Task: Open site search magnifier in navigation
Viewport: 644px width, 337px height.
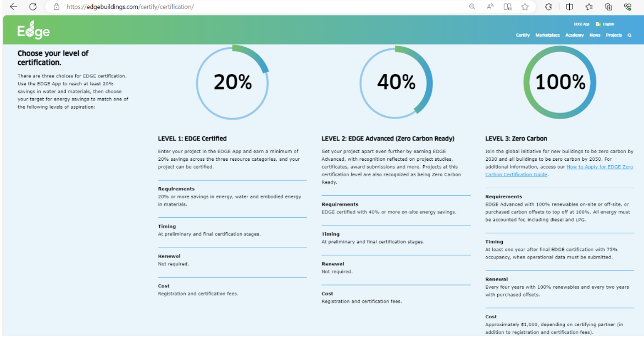Action: (x=629, y=35)
